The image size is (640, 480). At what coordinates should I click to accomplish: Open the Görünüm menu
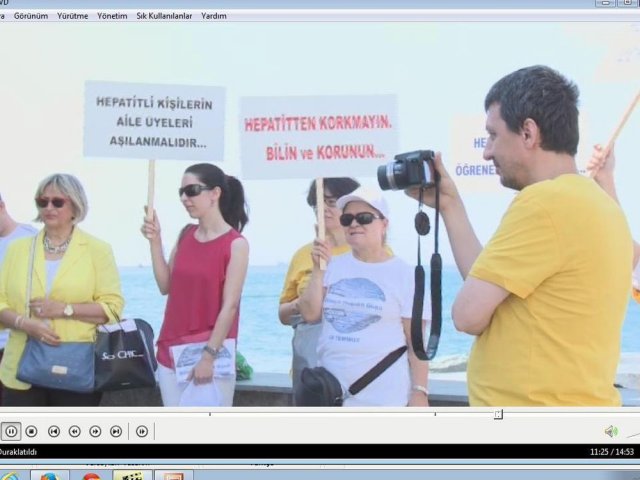click(x=30, y=16)
